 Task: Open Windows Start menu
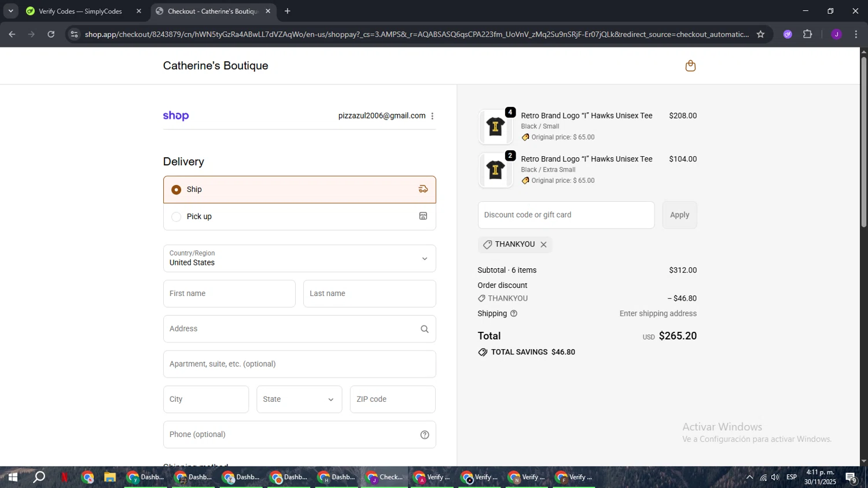(12, 477)
